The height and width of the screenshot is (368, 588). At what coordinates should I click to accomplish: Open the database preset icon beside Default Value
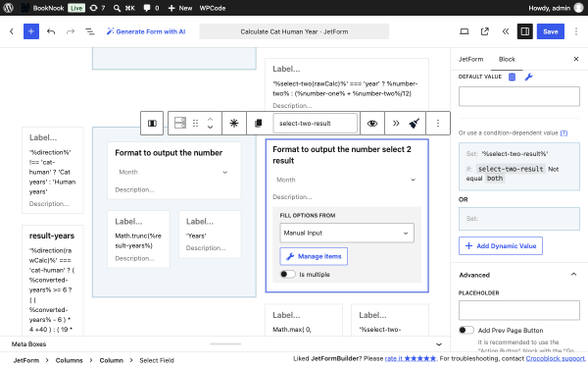[512, 77]
